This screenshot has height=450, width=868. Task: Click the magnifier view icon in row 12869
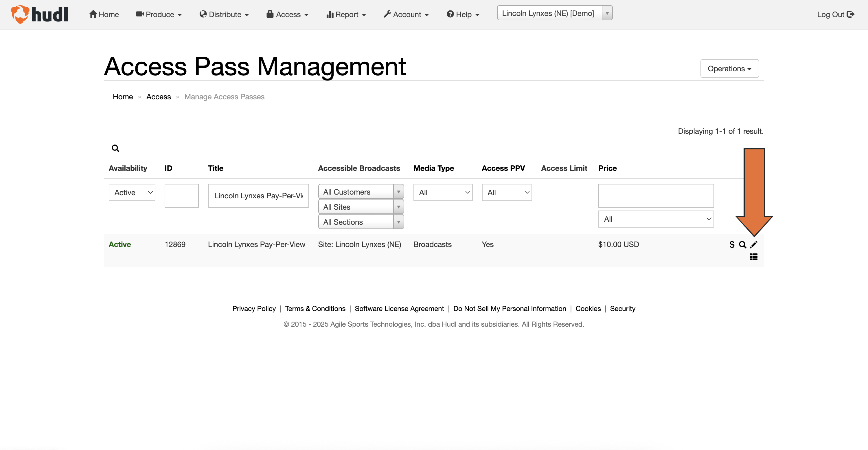(742, 245)
